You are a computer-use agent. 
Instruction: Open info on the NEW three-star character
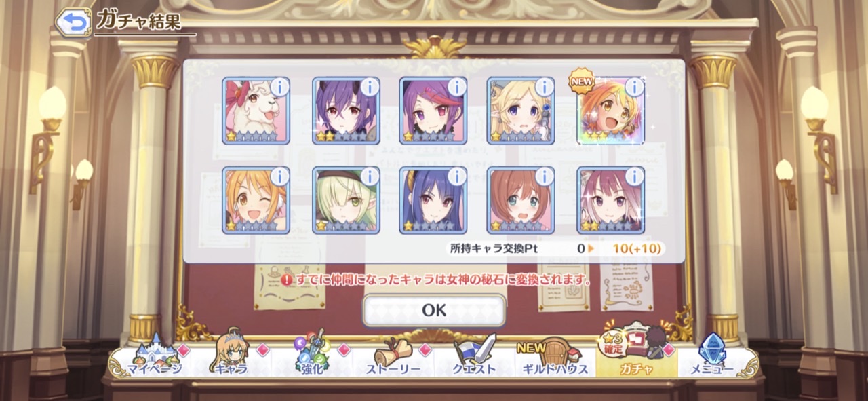pyautogui.click(x=635, y=87)
